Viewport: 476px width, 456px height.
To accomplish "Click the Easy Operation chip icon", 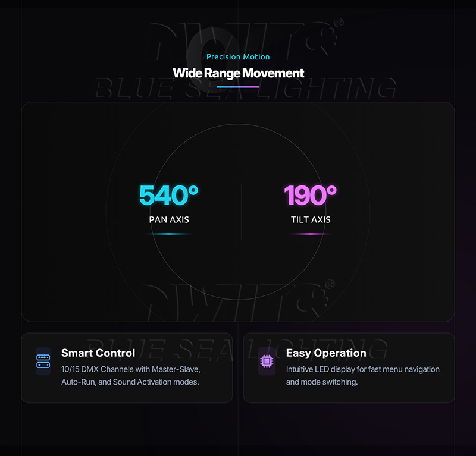I will [267, 361].
